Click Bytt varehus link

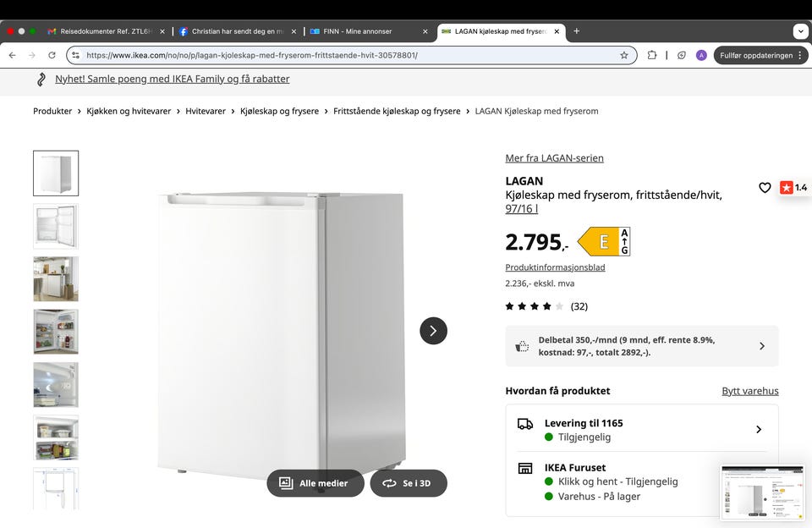point(750,391)
